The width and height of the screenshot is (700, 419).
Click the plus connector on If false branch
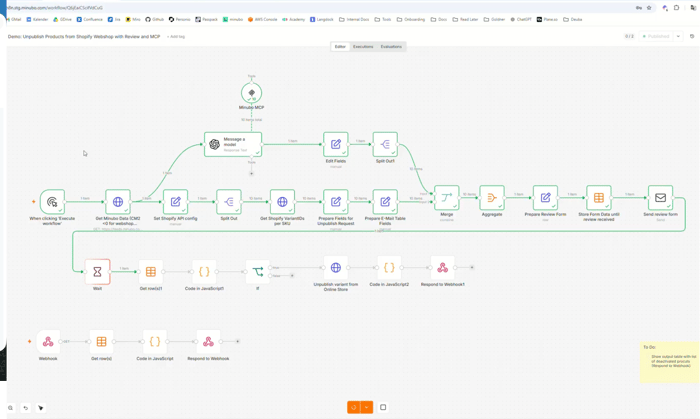(292, 276)
